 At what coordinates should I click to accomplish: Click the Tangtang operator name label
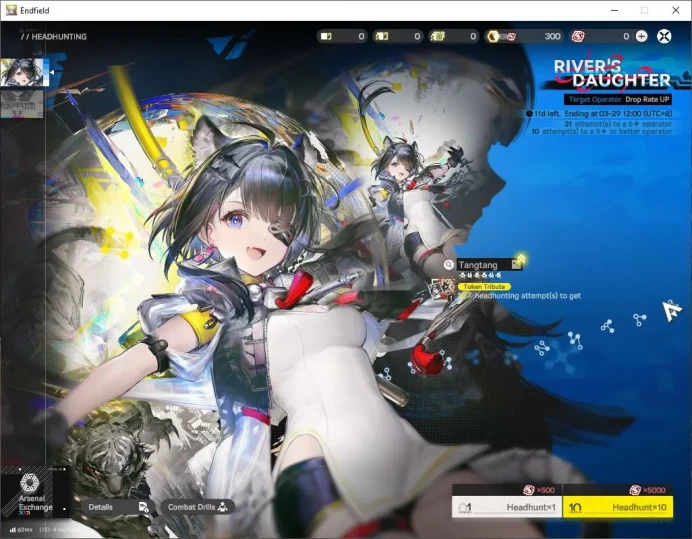click(478, 265)
